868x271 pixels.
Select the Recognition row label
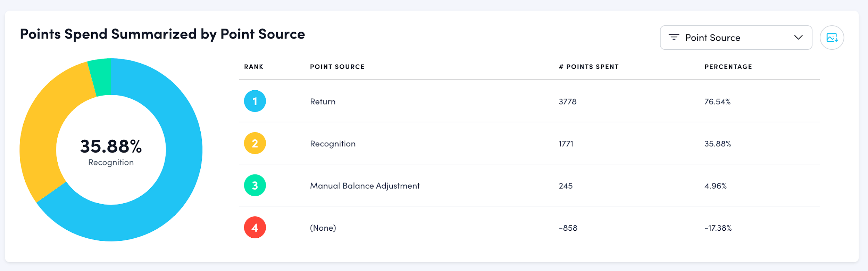click(333, 143)
